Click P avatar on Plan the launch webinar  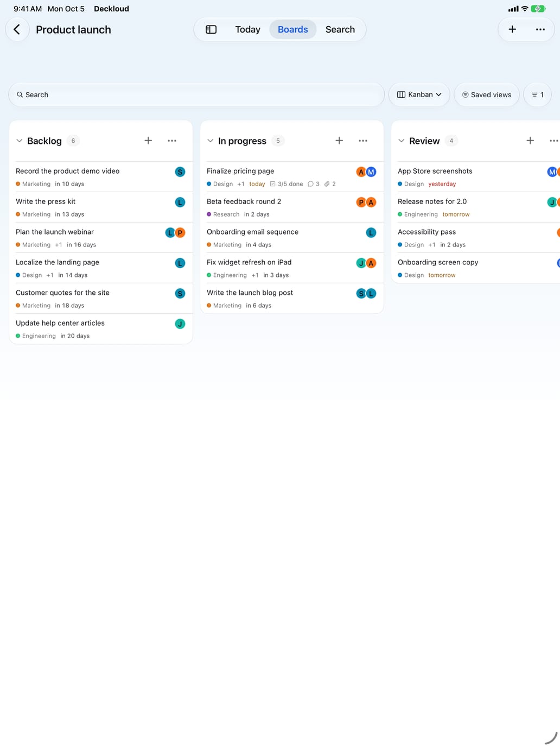tap(180, 232)
